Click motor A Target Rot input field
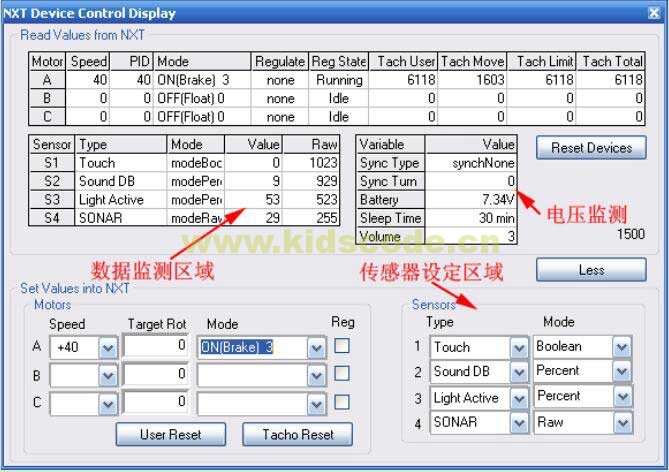The width and height of the screenshot is (669, 472). pyautogui.click(x=156, y=345)
